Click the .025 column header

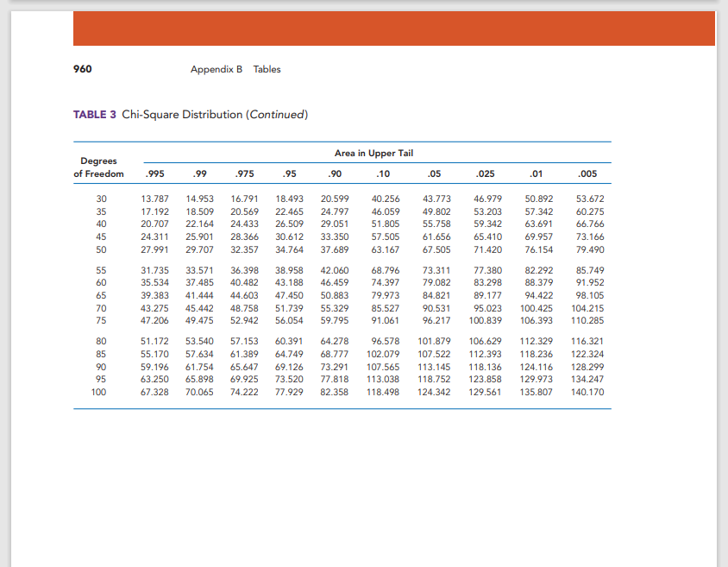[485, 173]
